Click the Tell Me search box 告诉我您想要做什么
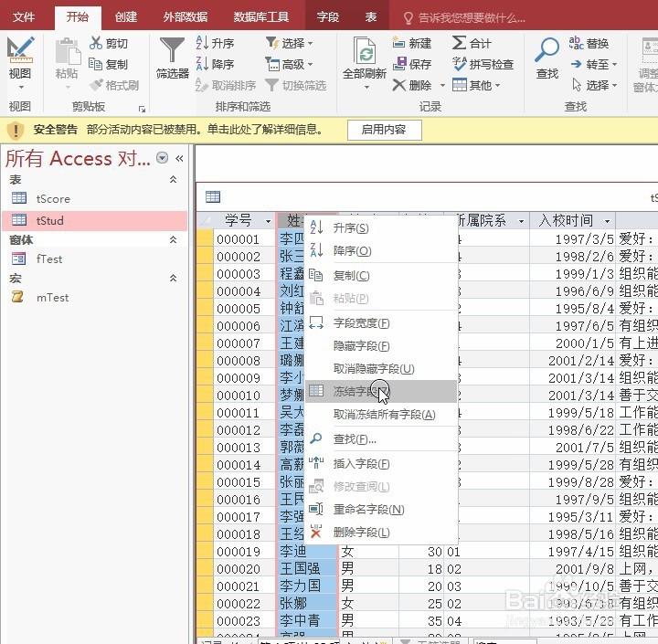 click(463, 17)
